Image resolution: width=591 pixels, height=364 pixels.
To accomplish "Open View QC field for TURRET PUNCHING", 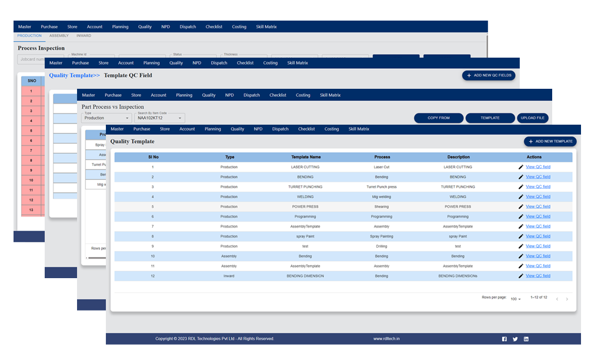I will click(x=539, y=186).
